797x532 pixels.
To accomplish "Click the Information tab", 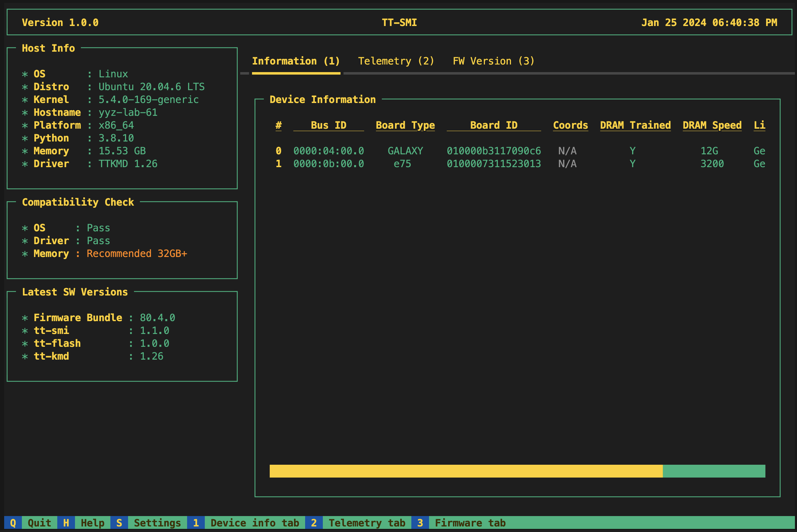I will click(295, 61).
